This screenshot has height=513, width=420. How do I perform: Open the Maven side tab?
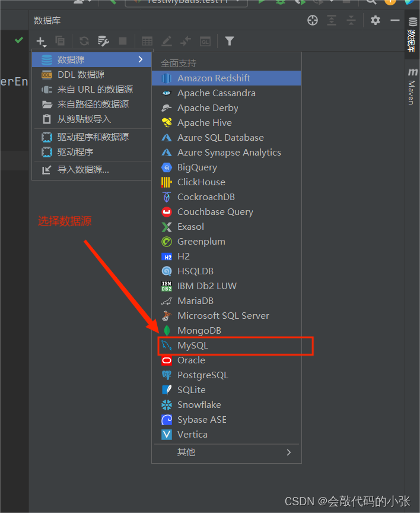tap(412, 86)
